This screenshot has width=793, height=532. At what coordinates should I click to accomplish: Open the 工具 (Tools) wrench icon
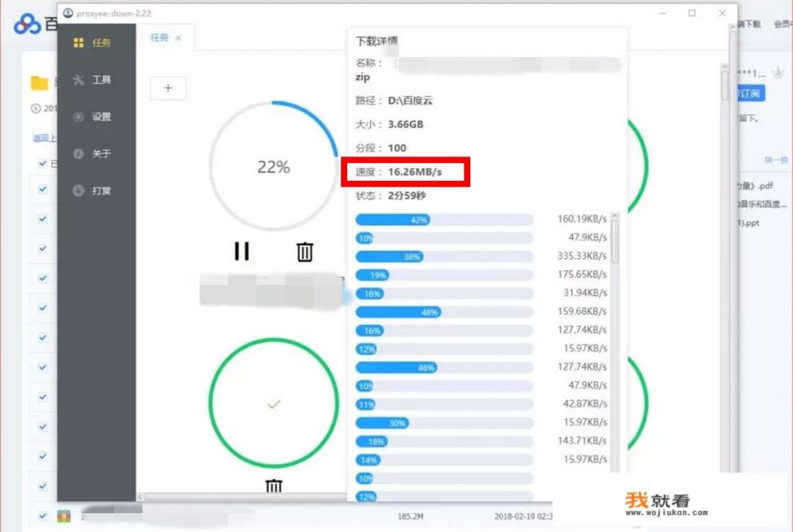pos(78,80)
